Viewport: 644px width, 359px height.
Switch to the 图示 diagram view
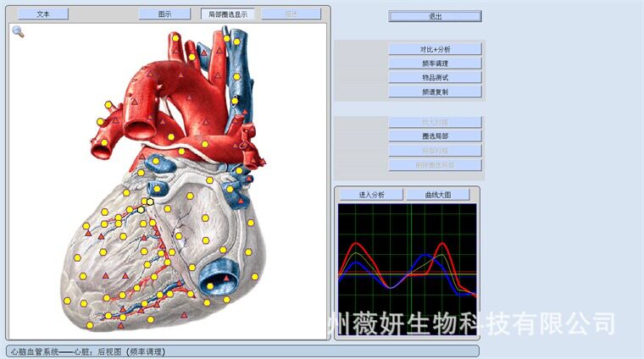pos(164,14)
